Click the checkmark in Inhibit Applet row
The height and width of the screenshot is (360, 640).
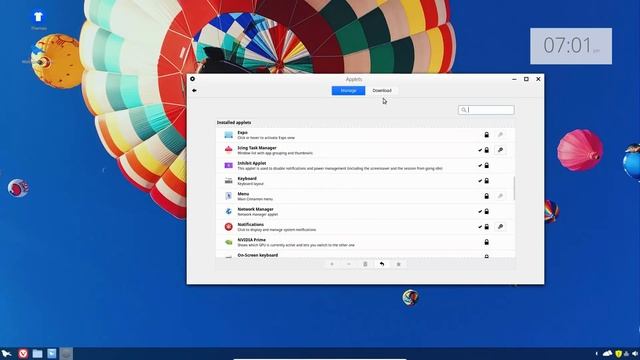[480, 166]
